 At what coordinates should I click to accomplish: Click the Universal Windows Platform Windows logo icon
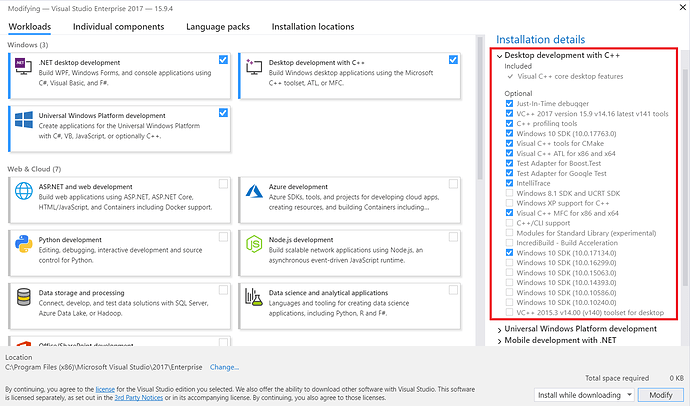24,120
